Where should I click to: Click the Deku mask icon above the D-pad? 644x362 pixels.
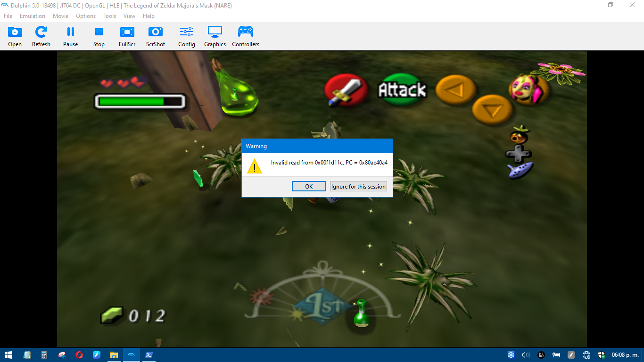(519, 135)
